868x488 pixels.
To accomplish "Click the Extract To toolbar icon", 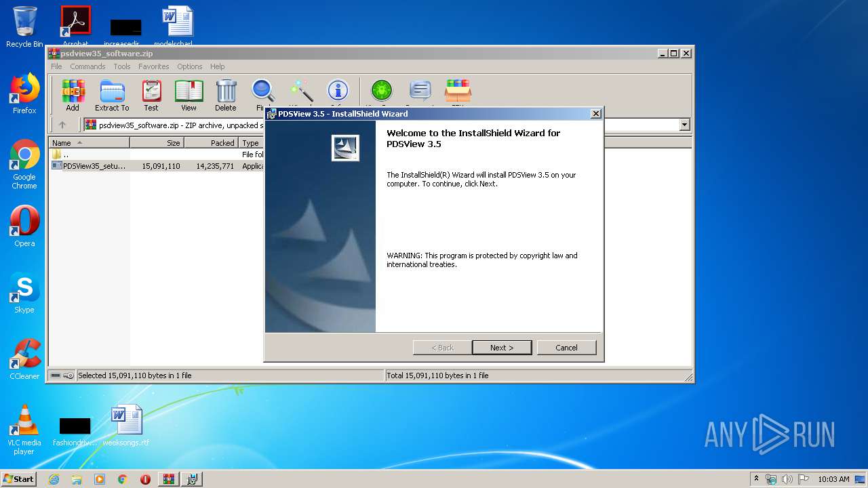I will (112, 95).
